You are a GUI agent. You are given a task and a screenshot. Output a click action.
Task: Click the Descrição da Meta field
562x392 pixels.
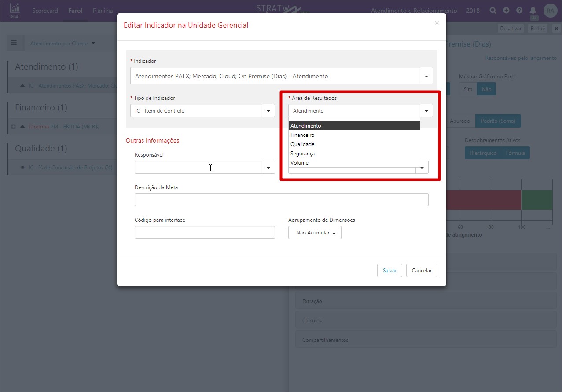click(x=281, y=200)
